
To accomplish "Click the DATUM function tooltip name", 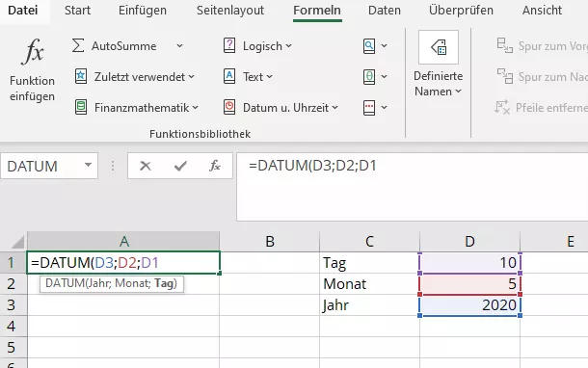I will click(x=65, y=283).
